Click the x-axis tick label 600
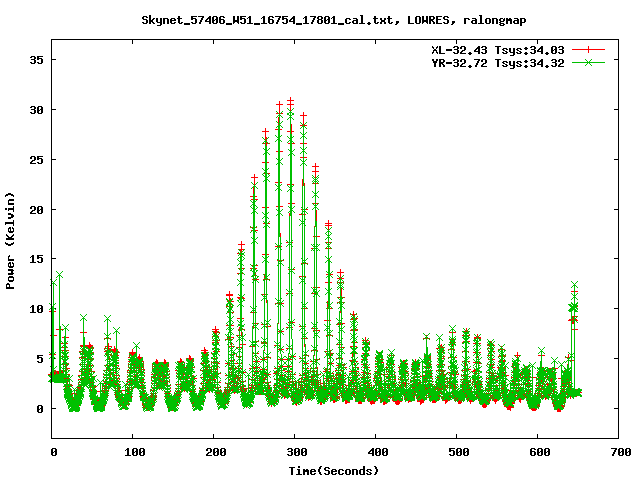Screen dimensions: 640x480 (540, 452)
